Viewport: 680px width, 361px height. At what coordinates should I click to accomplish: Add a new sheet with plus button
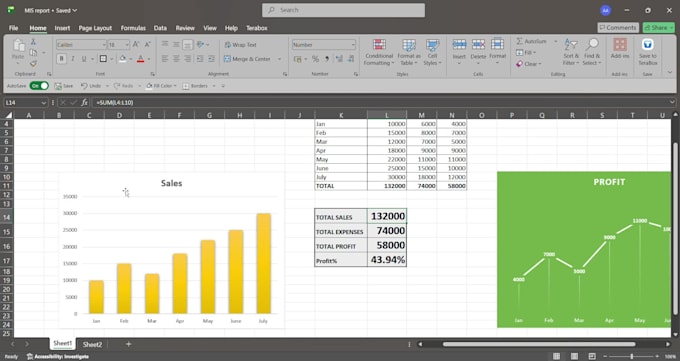[128, 344]
